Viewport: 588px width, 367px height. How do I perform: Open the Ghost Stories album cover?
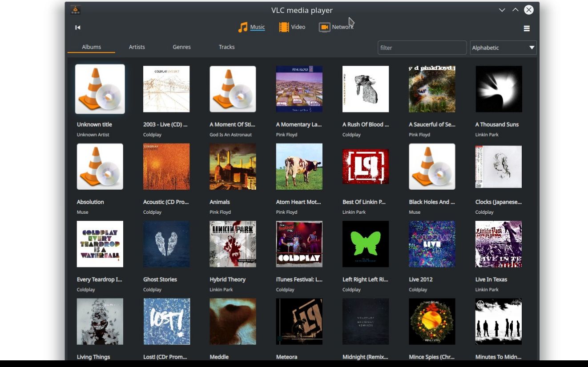pyautogui.click(x=166, y=244)
